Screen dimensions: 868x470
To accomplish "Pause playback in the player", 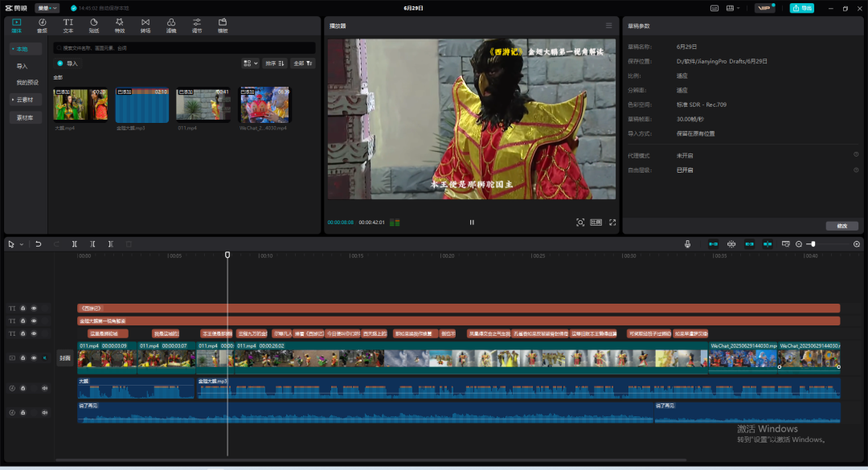I will 472,223.
